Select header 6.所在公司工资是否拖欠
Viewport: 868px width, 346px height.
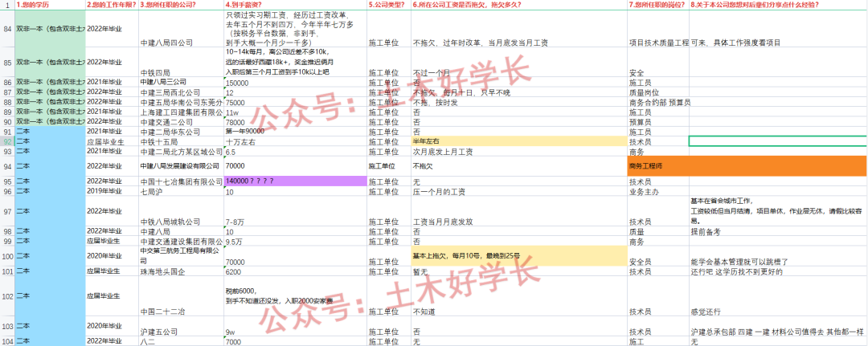tap(519, 5)
